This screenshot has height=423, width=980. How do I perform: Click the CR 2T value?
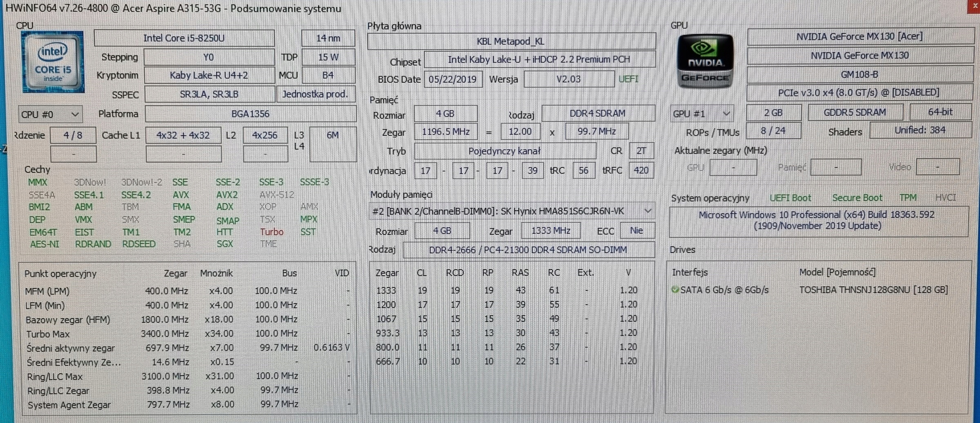point(641,151)
